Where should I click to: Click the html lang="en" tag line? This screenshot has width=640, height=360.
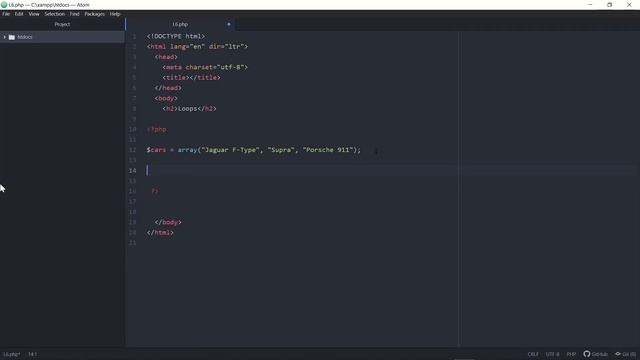(198, 47)
